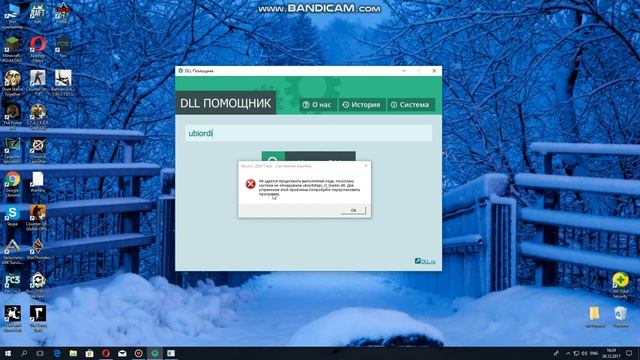Launch Counter-Strike Global Offensive shortcut
The image size is (640, 360).
38,218
